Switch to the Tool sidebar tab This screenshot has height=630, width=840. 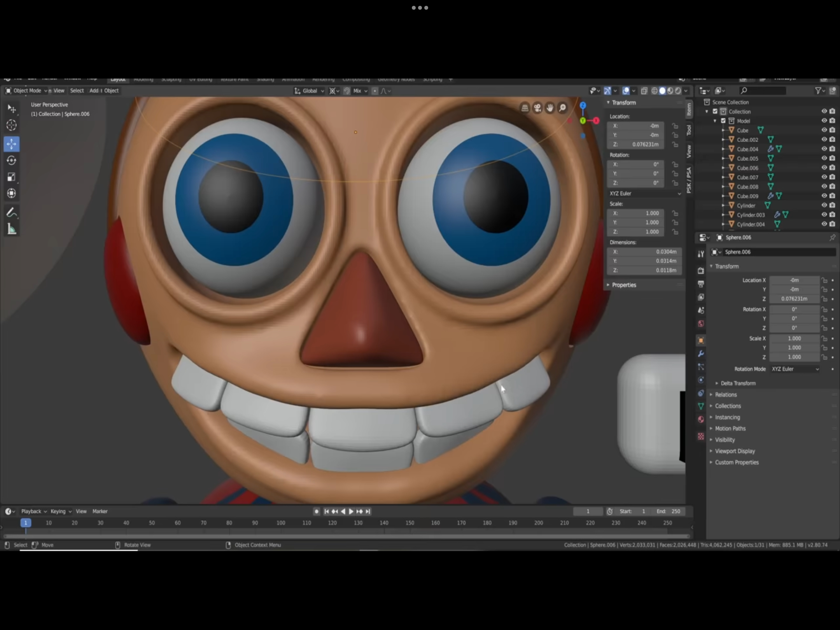point(689,130)
